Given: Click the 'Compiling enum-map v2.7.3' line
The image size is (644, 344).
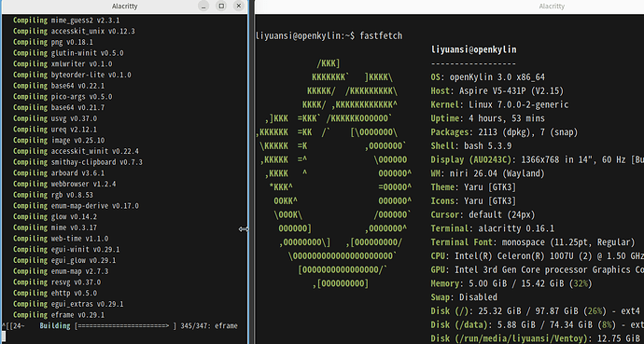Looking at the screenshot, I should [x=61, y=271].
